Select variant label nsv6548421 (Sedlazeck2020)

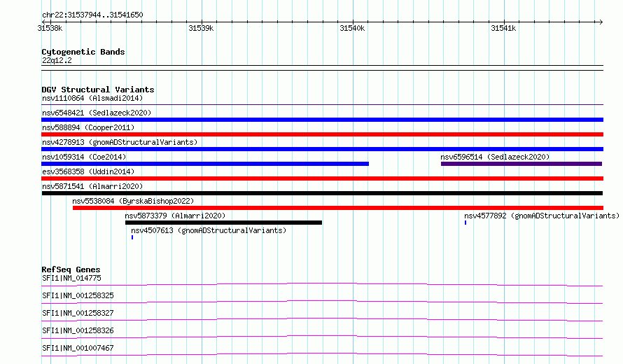(97, 113)
